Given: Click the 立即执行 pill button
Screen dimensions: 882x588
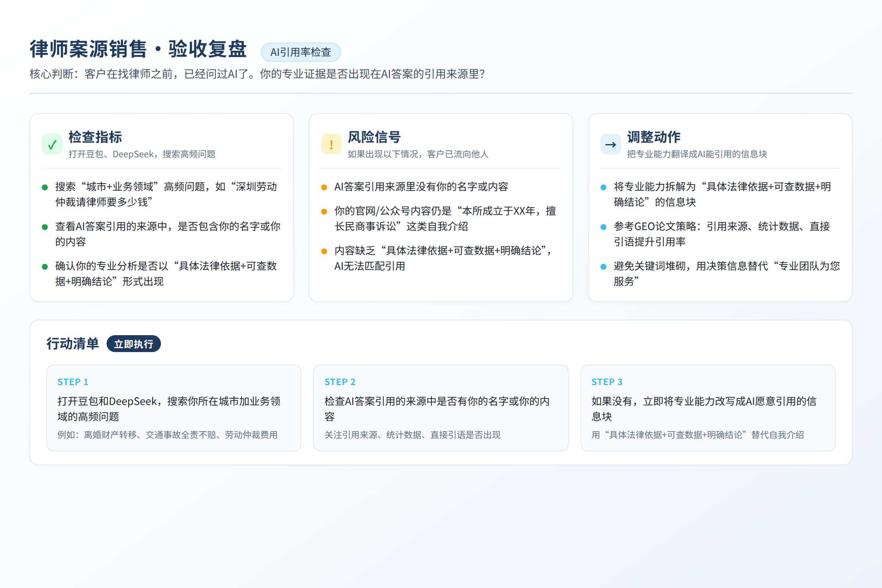Looking at the screenshot, I should tap(133, 344).
